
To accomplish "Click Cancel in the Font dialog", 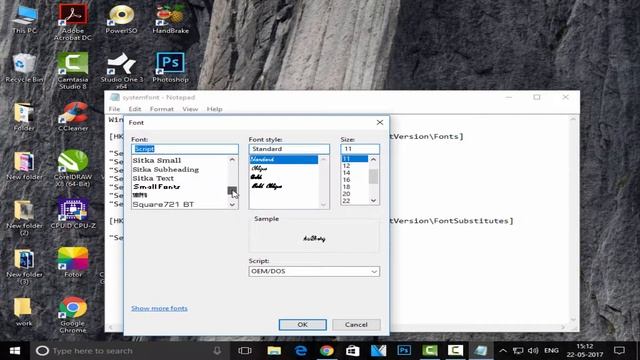I will [x=356, y=324].
